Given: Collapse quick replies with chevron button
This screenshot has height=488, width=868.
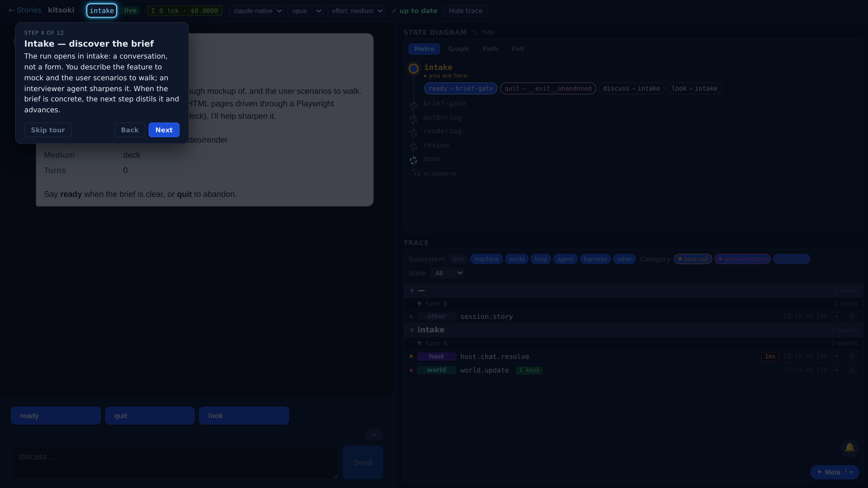Looking at the screenshot, I should pyautogui.click(x=374, y=434).
